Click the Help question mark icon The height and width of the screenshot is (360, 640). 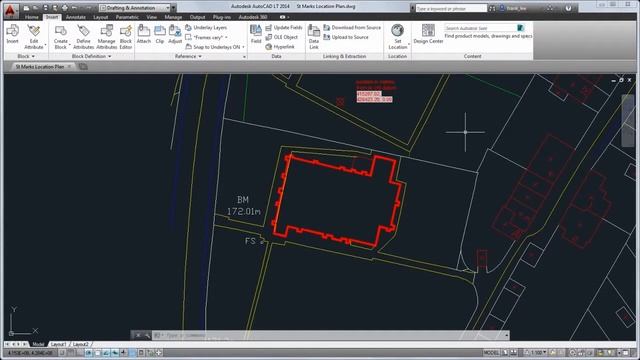click(568, 8)
